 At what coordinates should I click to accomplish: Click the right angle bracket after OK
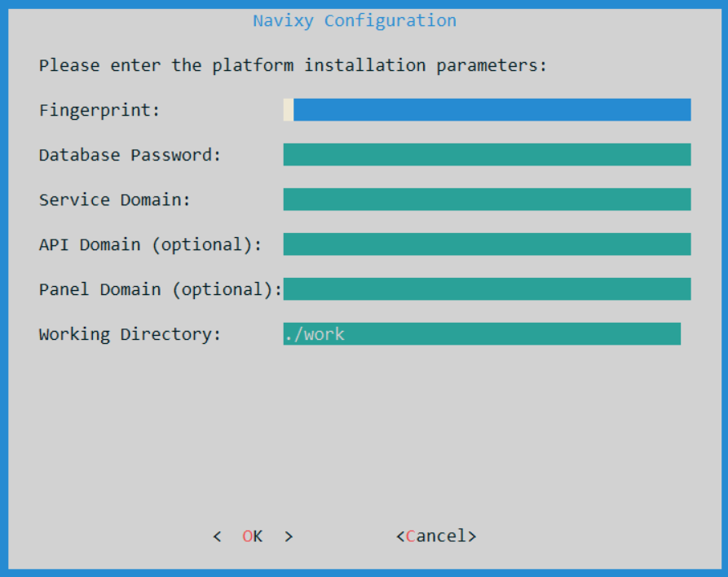289,536
